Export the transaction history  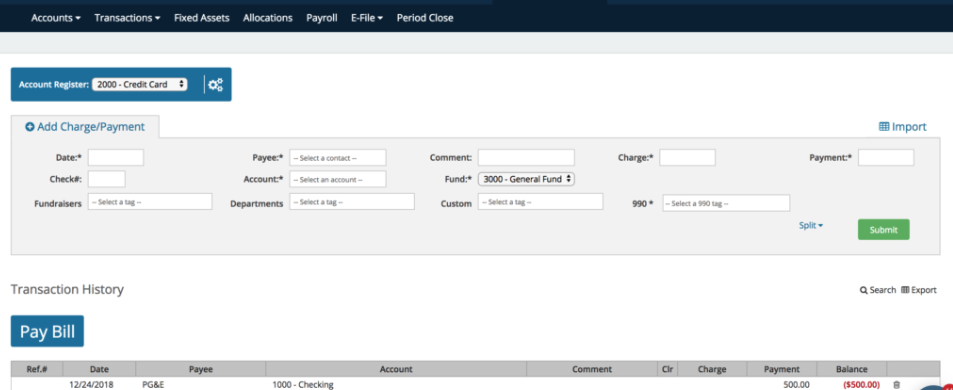[x=918, y=290]
